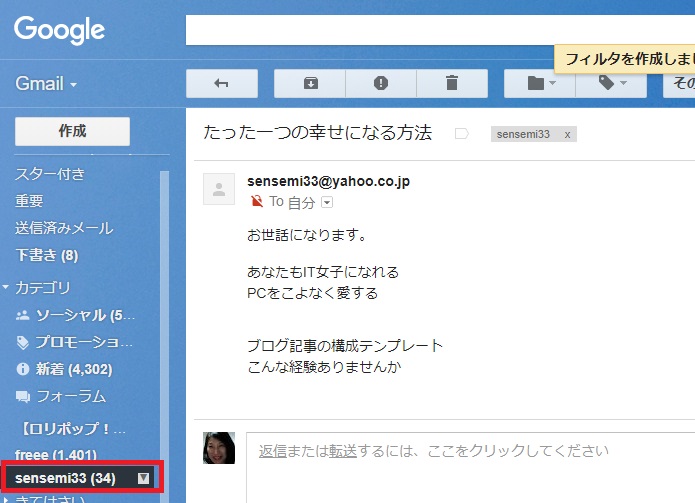Open 送信済みメール sent mail
This screenshot has width=695, height=503.
(64, 228)
